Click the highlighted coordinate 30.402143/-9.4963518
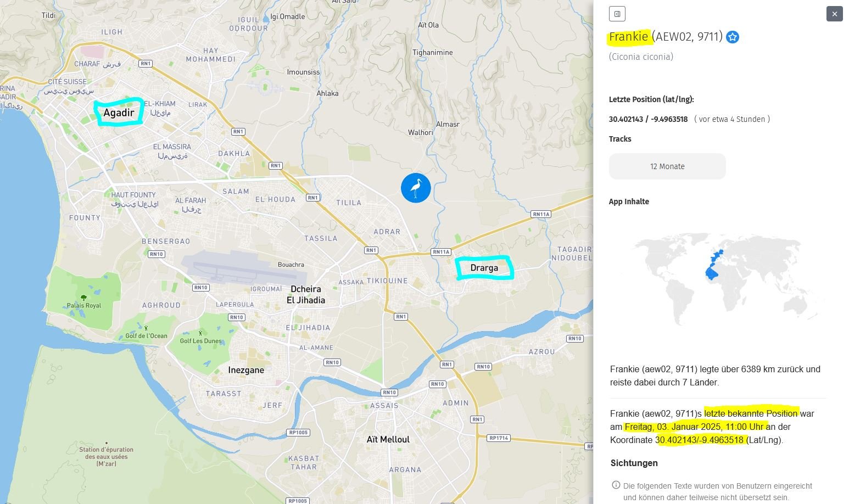The image size is (849, 504). 700,440
